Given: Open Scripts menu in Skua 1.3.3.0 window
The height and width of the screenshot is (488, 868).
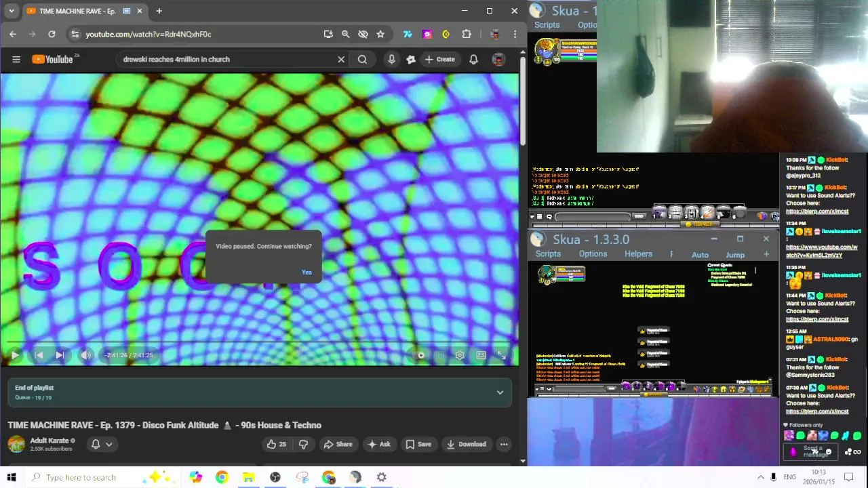Looking at the screenshot, I should tap(548, 253).
